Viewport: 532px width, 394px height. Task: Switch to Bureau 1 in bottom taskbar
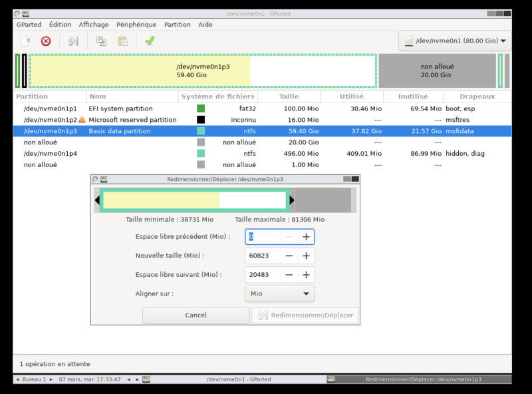(35, 379)
